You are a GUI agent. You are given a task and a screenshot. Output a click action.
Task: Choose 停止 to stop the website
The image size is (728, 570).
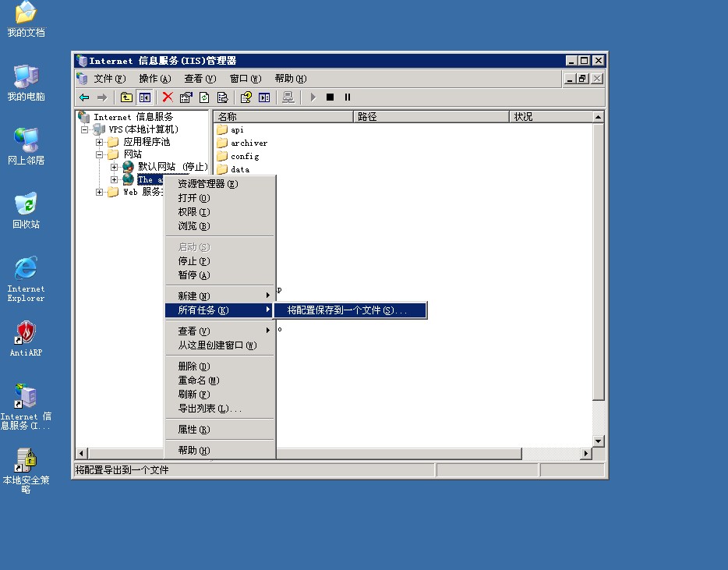coord(220,261)
